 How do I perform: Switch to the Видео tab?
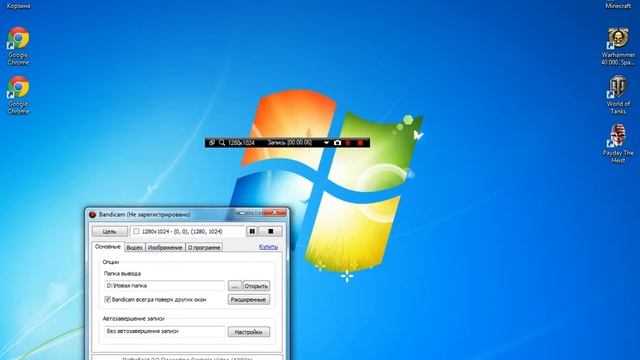point(134,247)
